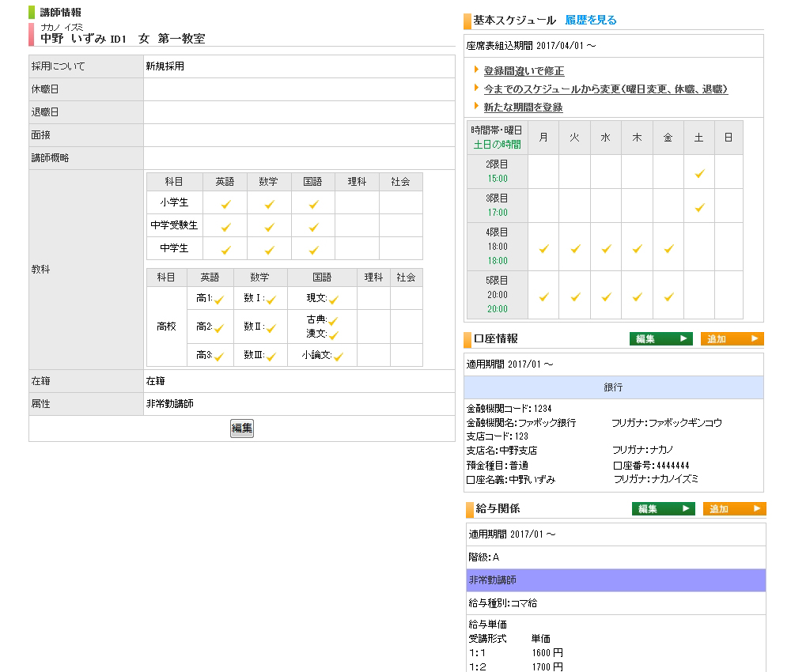Click the 土日の時間 green label
The height and width of the screenshot is (672, 791).
497,145
